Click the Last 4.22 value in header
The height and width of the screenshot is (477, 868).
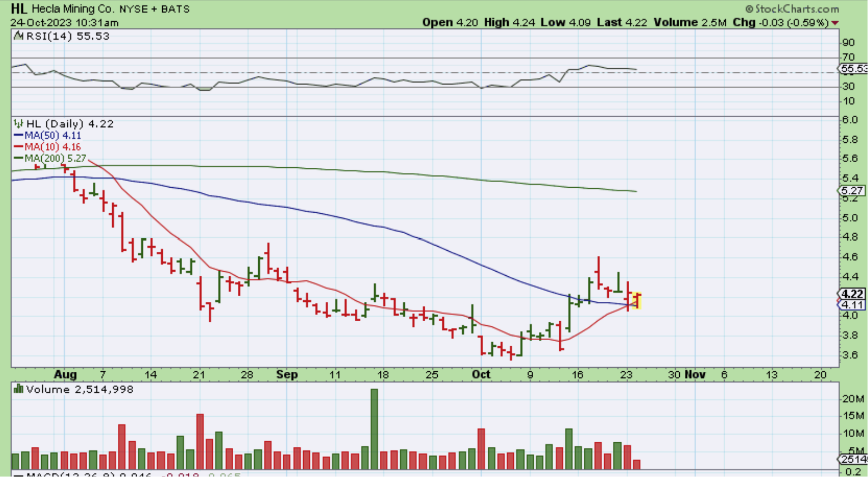[x=622, y=22]
